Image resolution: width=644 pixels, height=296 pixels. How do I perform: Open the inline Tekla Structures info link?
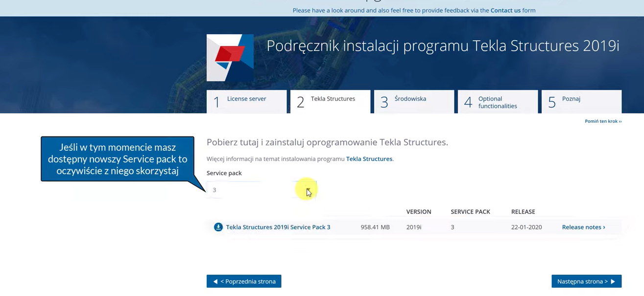(x=369, y=159)
